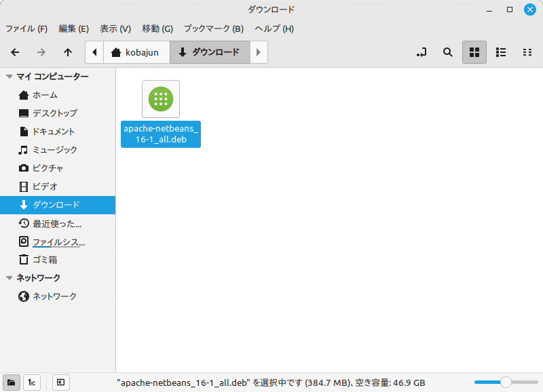Open the ブックマーク (B) menu
543x392 pixels.
point(214,28)
